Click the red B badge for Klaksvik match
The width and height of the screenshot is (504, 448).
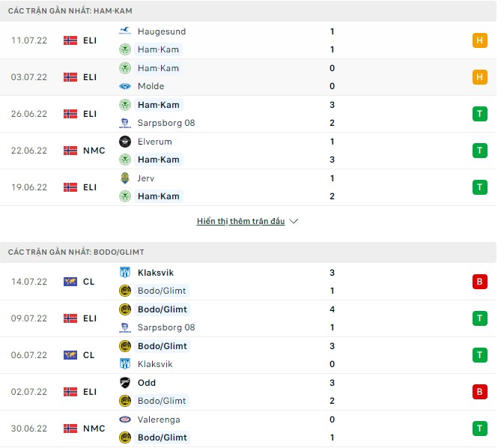479,282
